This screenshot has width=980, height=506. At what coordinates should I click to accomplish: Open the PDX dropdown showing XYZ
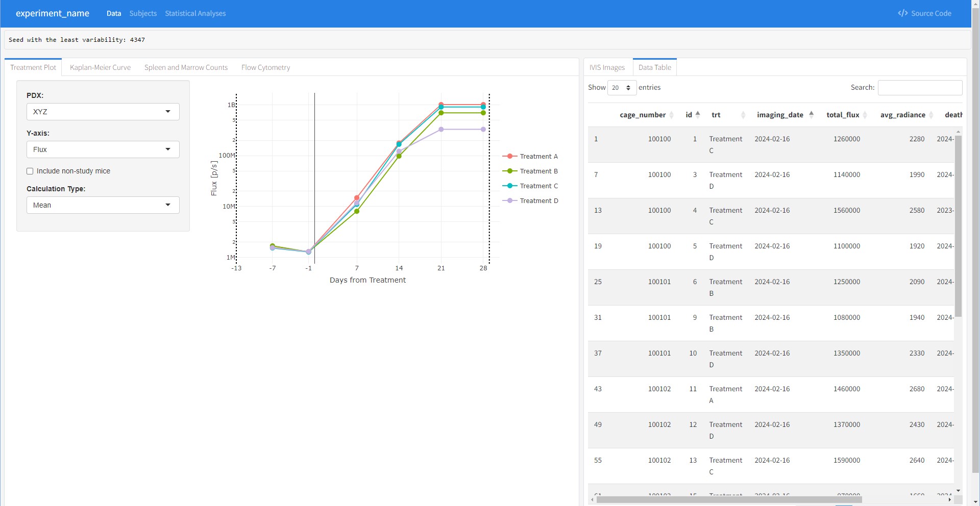point(103,112)
